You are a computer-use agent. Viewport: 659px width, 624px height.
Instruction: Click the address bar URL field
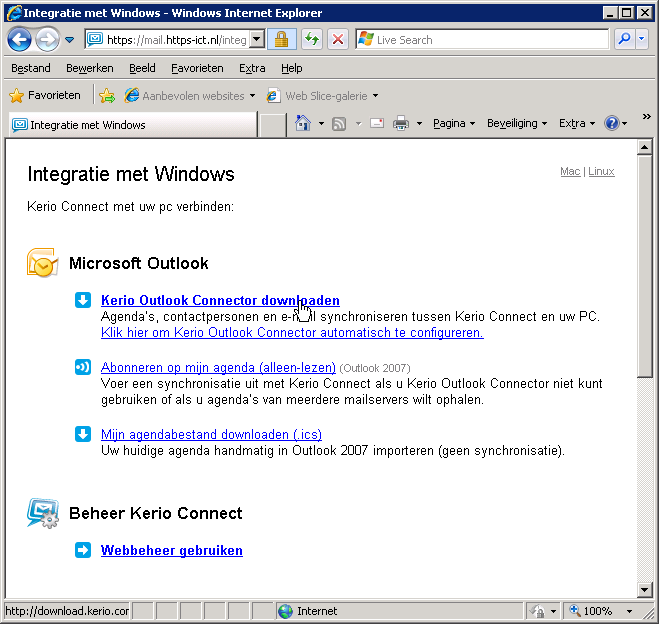[x=168, y=40]
